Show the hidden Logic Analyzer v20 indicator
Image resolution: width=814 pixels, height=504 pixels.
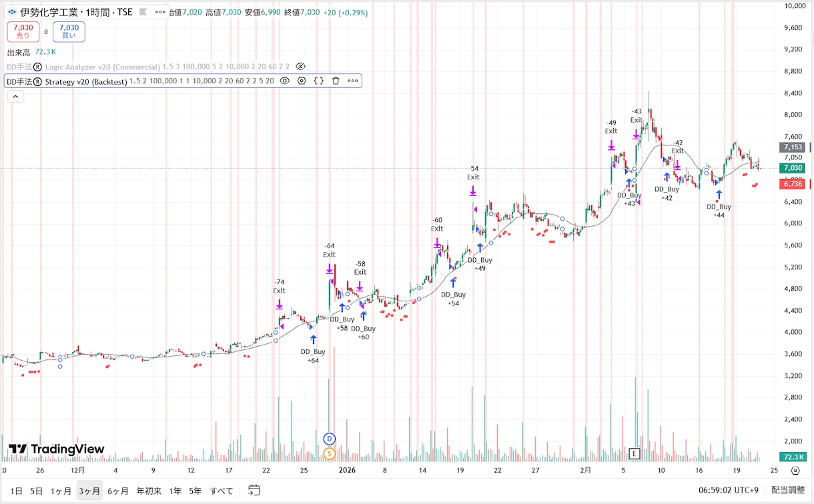300,67
